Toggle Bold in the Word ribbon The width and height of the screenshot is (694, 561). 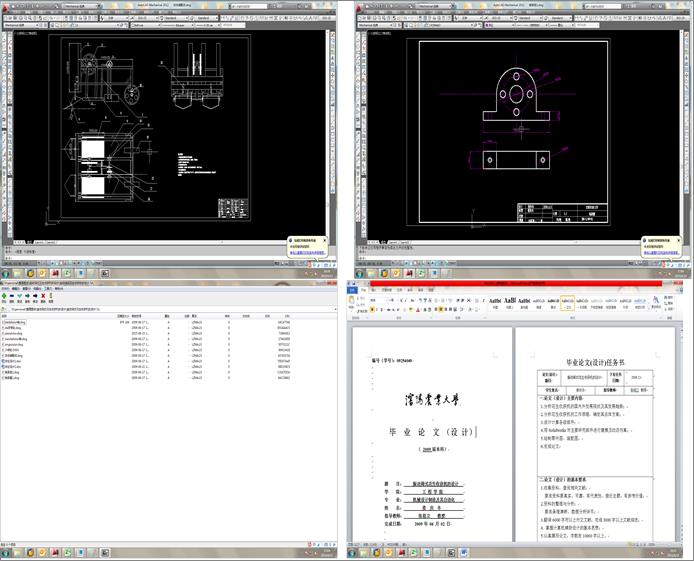tap(372, 310)
